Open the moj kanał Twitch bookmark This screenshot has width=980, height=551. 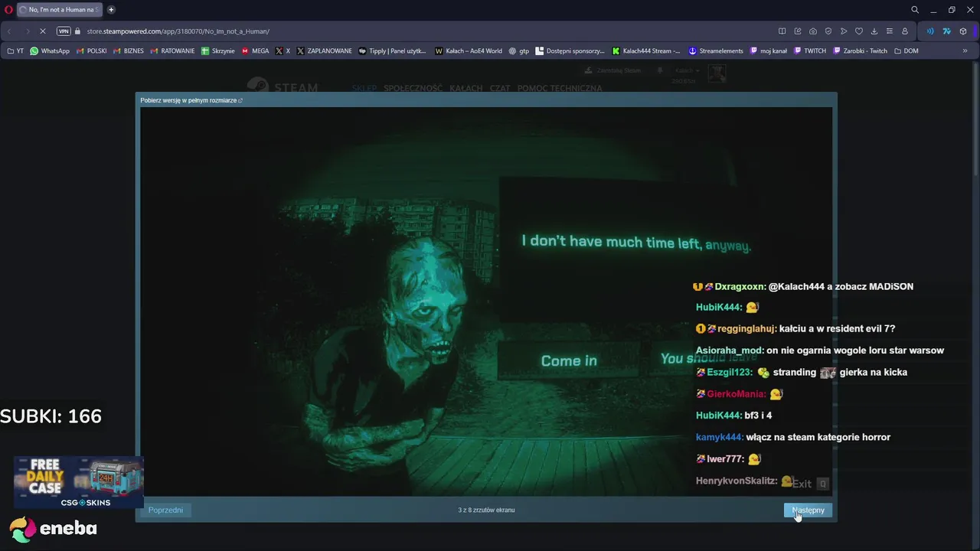click(769, 51)
